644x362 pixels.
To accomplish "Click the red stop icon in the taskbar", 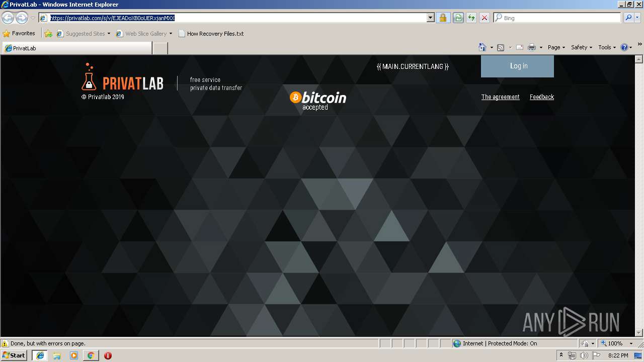I will coord(108,355).
